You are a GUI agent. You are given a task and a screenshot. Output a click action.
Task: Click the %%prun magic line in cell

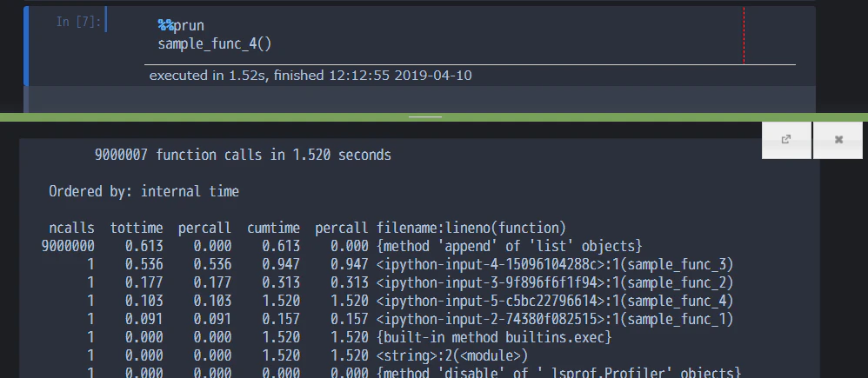(x=181, y=25)
